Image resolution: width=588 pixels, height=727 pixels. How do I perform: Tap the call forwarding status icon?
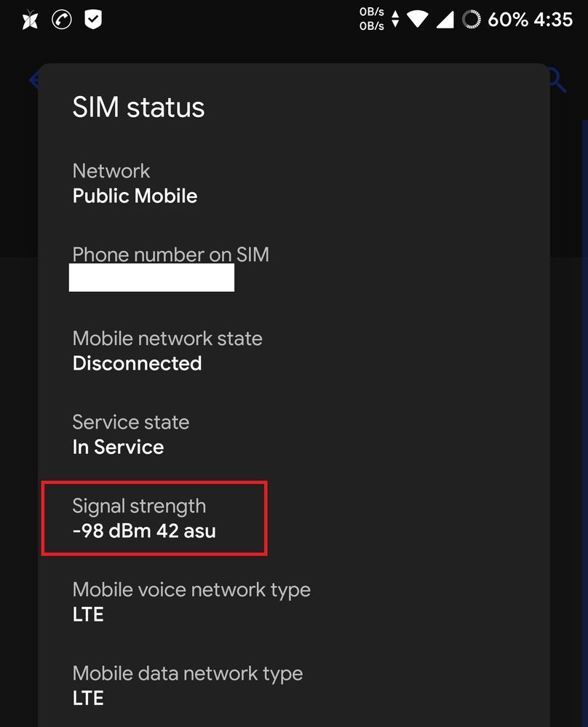point(62,20)
